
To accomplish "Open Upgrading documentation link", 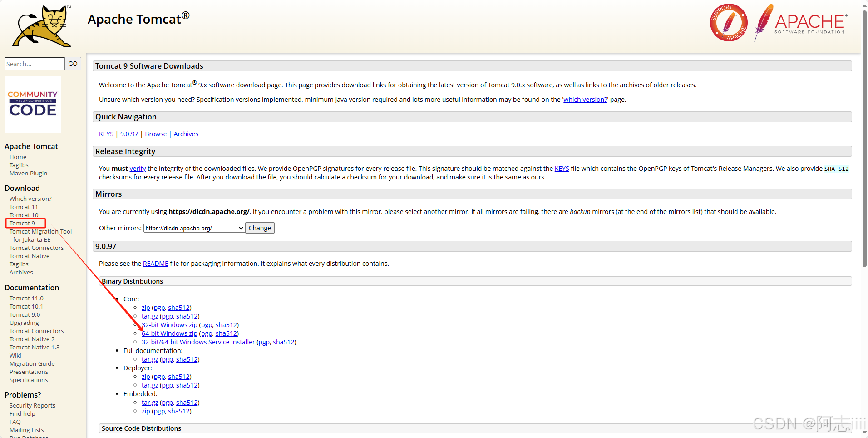I will click(24, 323).
